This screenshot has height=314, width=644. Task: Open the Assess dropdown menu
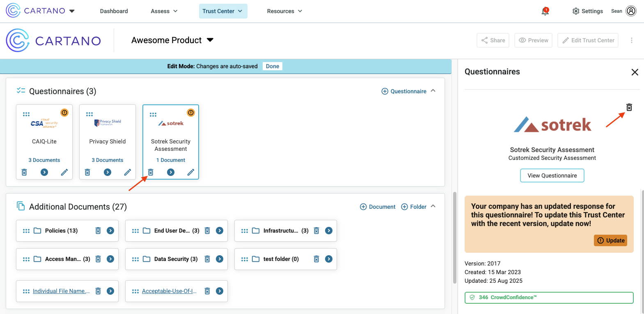(164, 11)
